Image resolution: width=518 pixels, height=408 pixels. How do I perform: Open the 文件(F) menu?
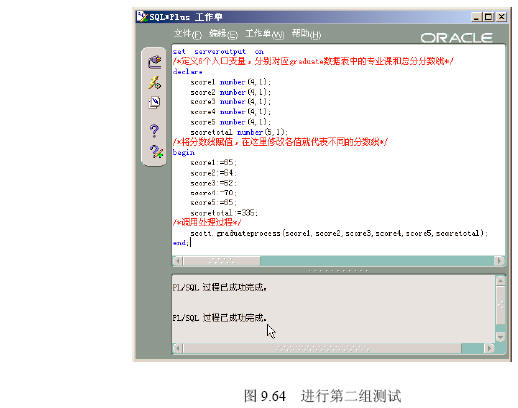[x=188, y=34]
